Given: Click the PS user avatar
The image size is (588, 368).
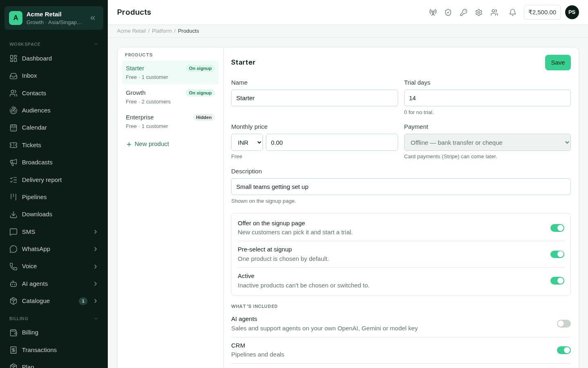Looking at the screenshot, I should coord(572,12).
